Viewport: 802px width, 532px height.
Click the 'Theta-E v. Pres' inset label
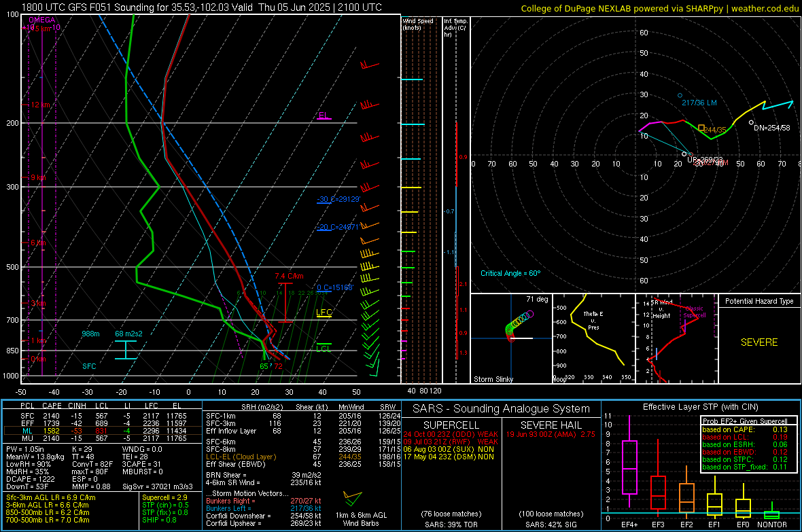[x=593, y=320]
